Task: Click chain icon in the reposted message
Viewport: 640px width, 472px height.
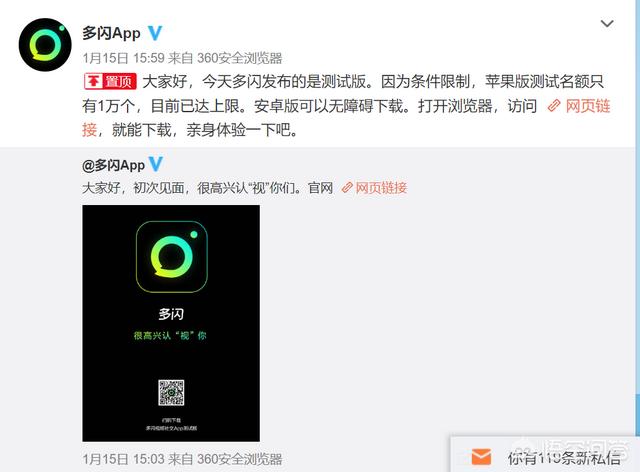Action: pyautogui.click(x=347, y=188)
